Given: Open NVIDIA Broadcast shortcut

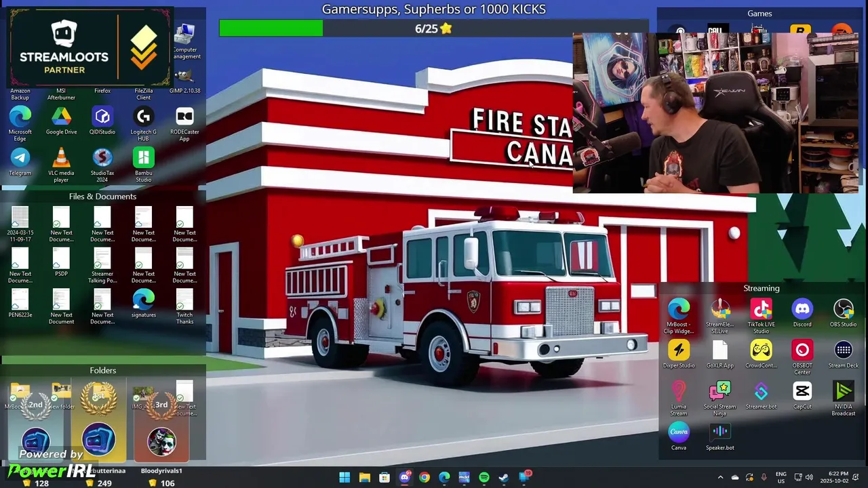Looking at the screenshot, I should click(x=844, y=399).
